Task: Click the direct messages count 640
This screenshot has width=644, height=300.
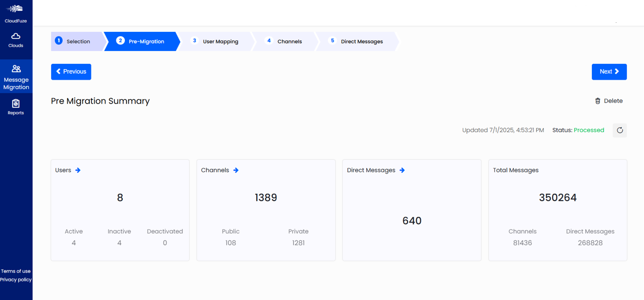Action: [412, 221]
